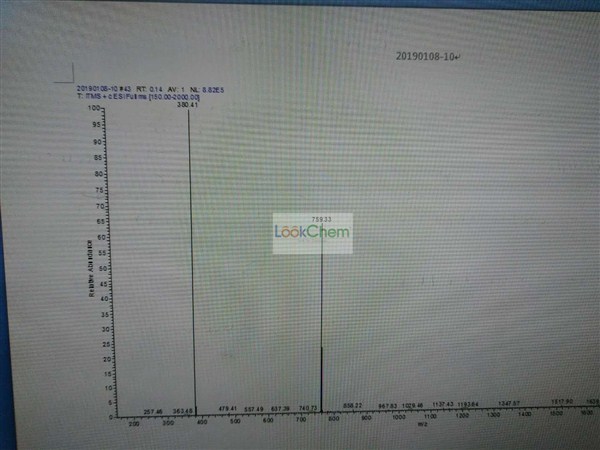Click the ITMS scan filter text line
This screenshot has width=600, height=450.
pos(138,97)
